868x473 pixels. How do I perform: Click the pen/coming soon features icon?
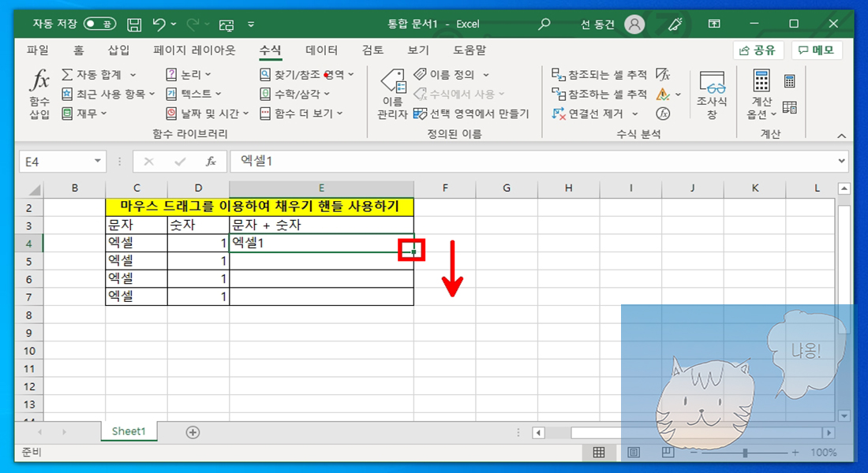tap(675, 24)
